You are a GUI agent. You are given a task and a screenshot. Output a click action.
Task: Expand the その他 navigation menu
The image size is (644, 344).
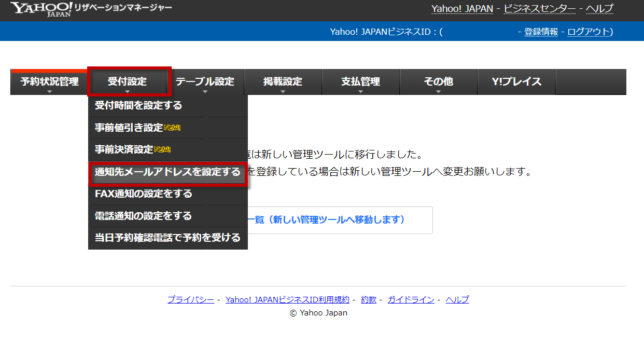click(x=439, y=82)
